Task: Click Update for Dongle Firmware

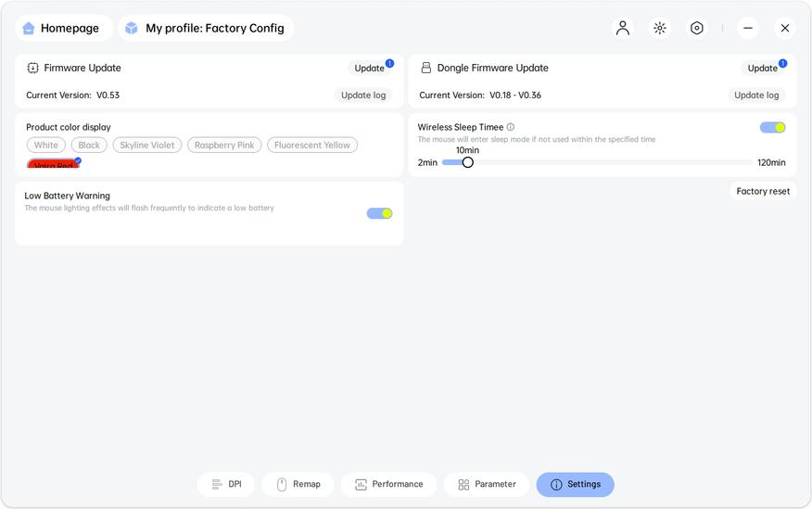Action: 762,68
